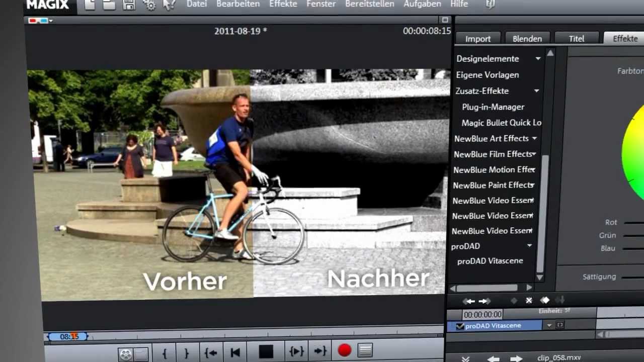644x362 pixels.
Task: Maximize the preview monitor with the square icon
Action: (445, 20)
